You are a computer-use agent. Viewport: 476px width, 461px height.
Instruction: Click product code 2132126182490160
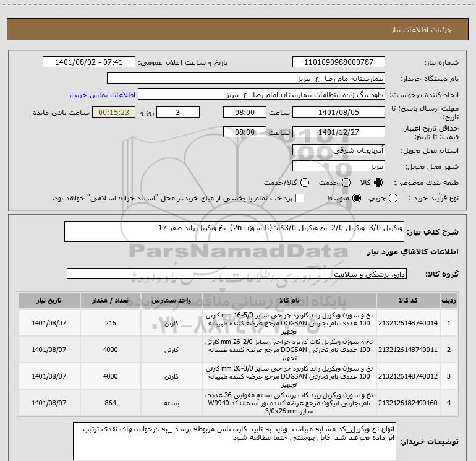(x=408, y=403)
